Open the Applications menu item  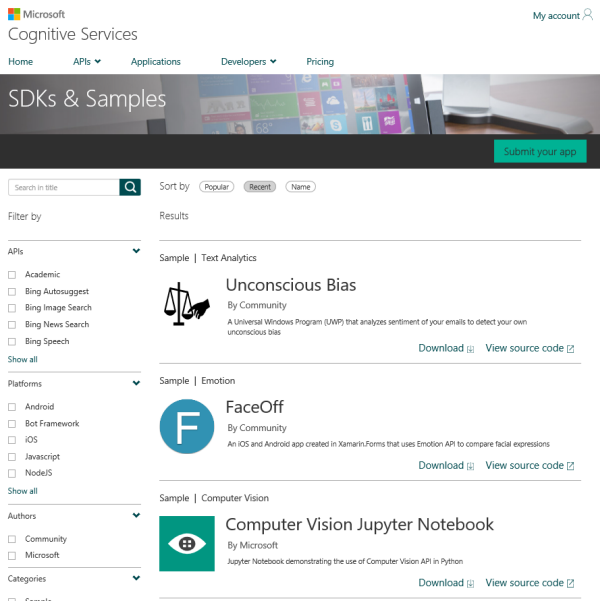click(156, 62)
